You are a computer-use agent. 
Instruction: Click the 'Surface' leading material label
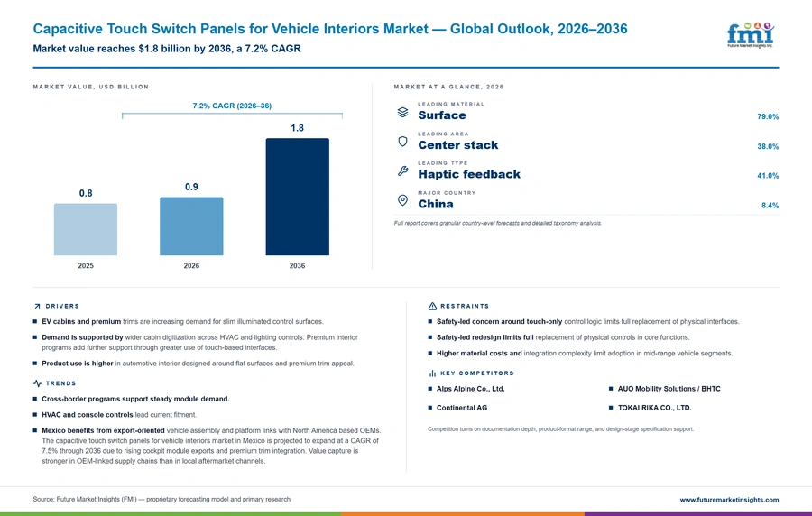coord(442,115)
